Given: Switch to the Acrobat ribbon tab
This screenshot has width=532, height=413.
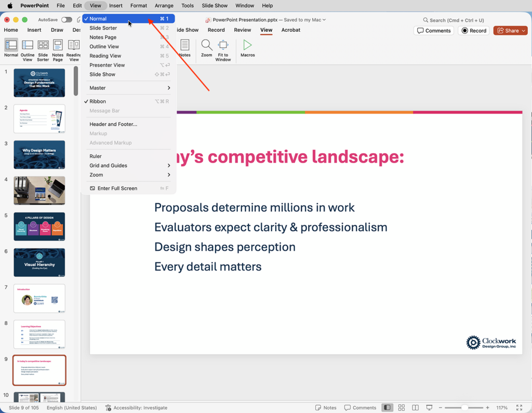Looking at the screenshot, I should 291,30.
